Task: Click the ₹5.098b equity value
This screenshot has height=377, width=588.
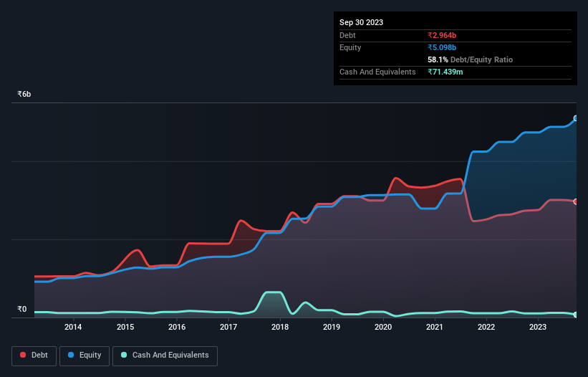Action: click(x=442, y=47)
